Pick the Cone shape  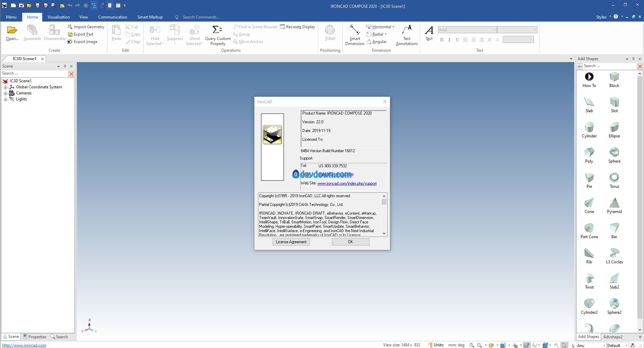589,206
